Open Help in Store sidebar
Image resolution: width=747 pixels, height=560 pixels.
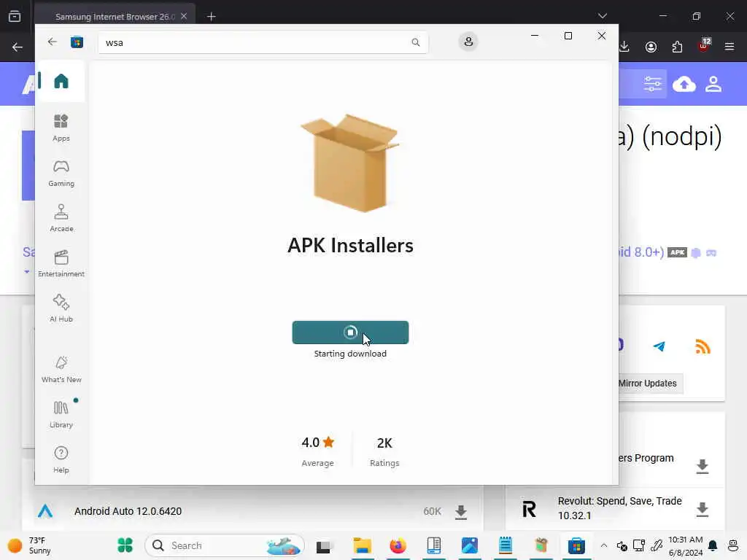click(x=61, y=459)
